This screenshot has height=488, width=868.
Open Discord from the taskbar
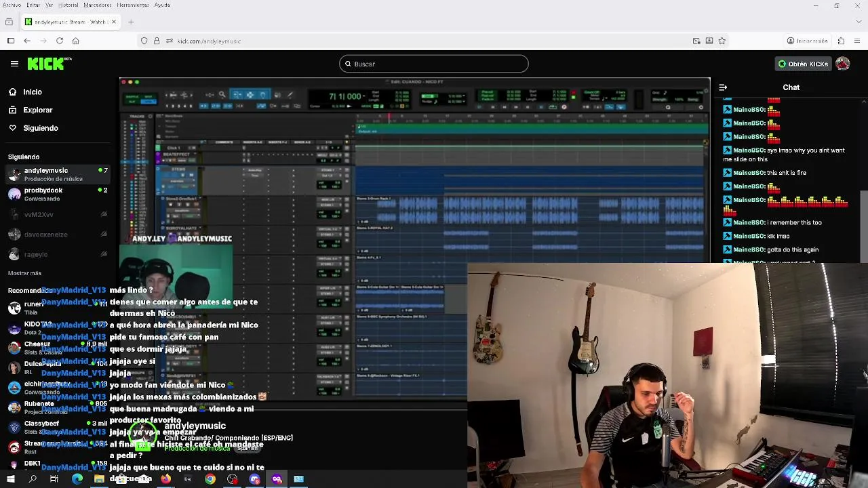pyautogui.click(x=254, y=479)
